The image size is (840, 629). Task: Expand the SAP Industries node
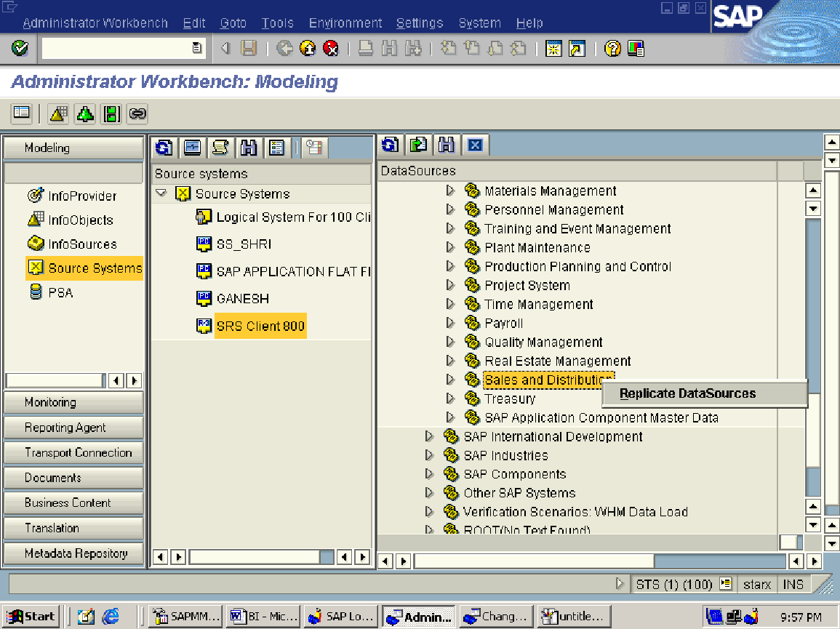[429, 455]
